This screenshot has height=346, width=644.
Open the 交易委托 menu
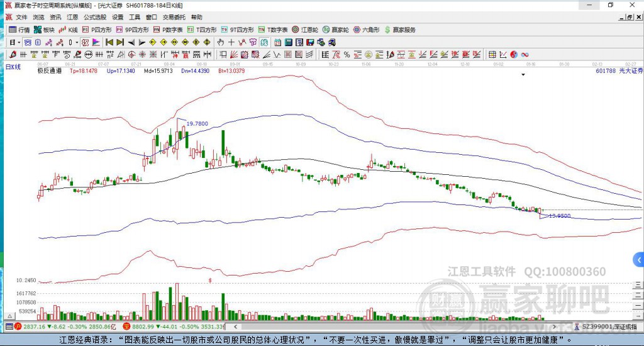pyautogui.click(x=174, y=17)
